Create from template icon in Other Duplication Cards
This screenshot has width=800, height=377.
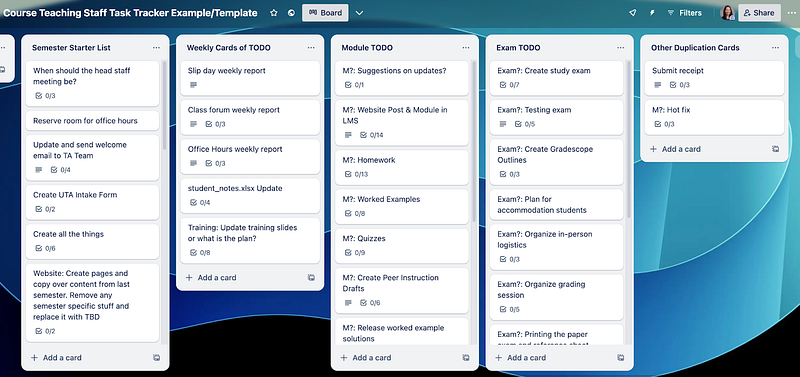(776, 149)
